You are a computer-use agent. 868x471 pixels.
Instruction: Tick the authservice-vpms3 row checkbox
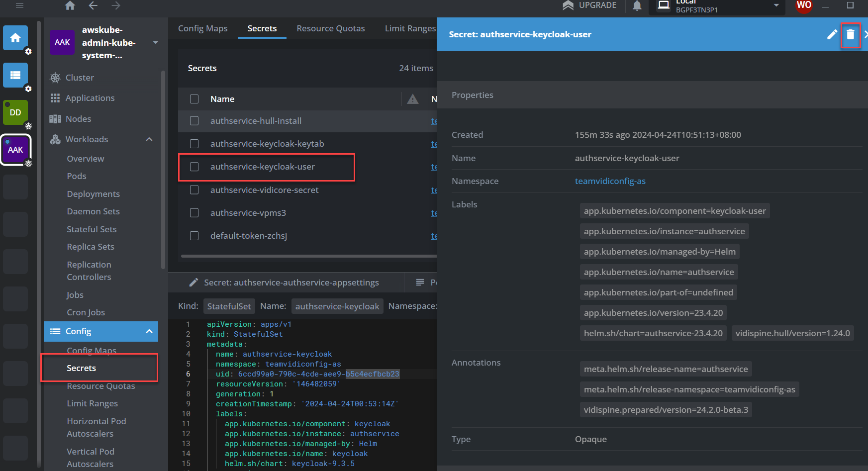[x=194, y=213]
